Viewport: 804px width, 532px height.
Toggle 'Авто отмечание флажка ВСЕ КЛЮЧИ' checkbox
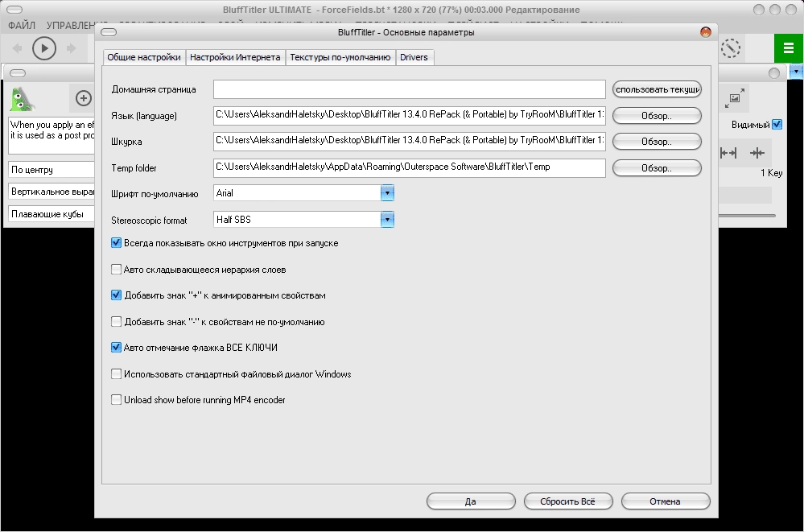point(117,348)
